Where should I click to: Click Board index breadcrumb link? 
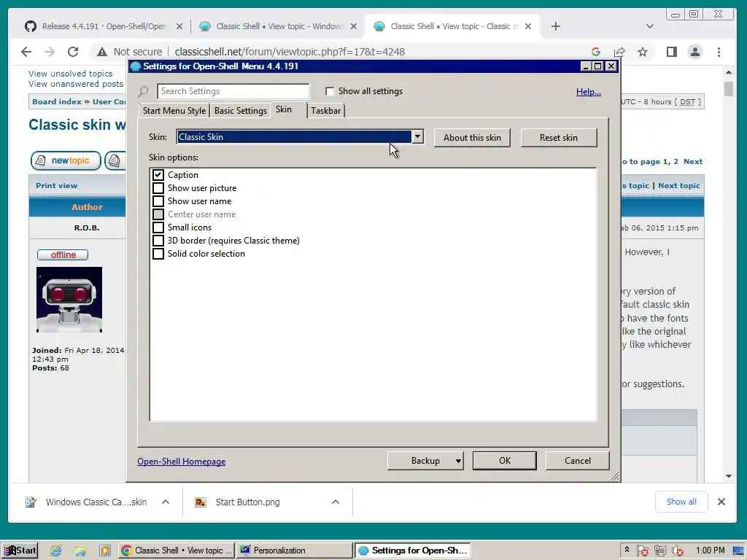pyautogui.click(x=57, y=101)
